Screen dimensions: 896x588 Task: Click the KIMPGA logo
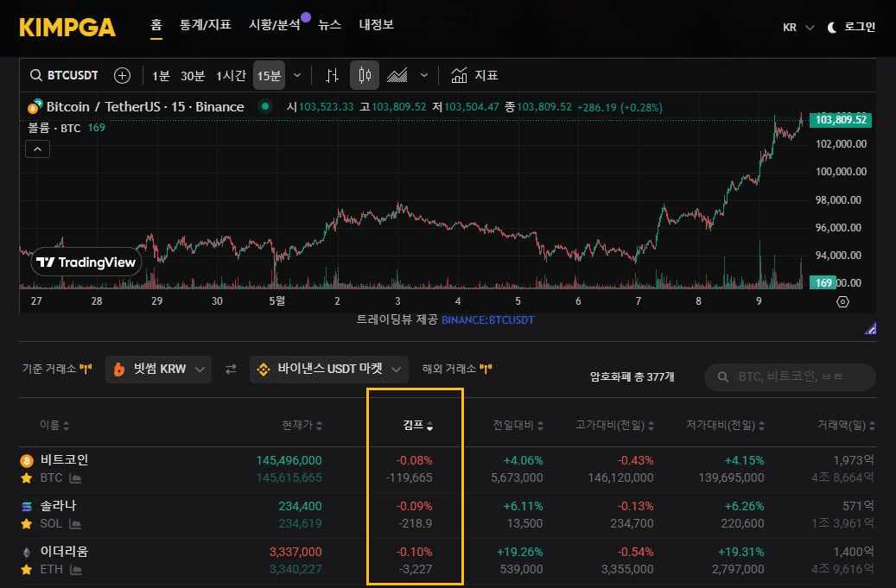(x=67, y=27)
